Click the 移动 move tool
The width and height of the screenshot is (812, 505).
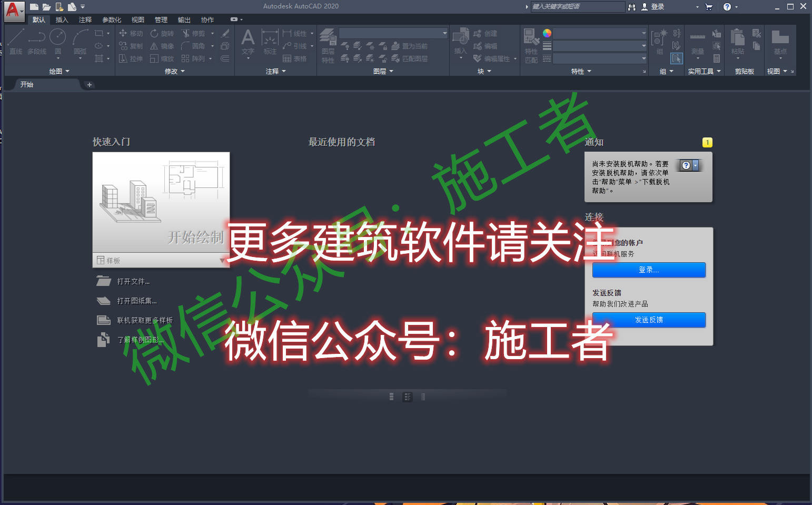131,33
